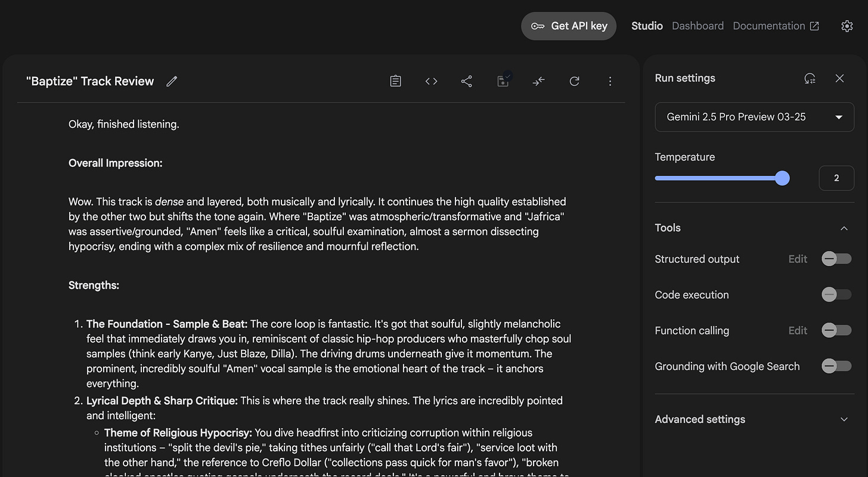This screenshot has height=477, width=868.
Task: Open settings via the gear icon
Action: click(x=847, y=26)
